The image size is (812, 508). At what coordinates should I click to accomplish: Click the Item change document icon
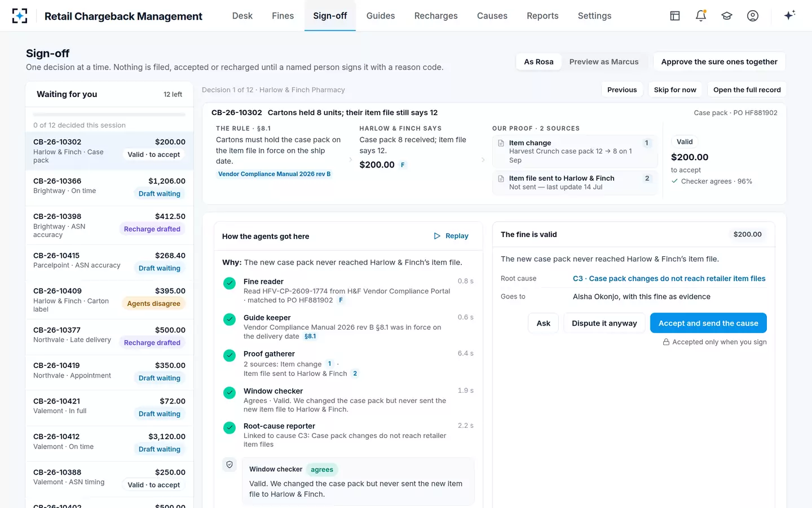click(x=501, y=143)
